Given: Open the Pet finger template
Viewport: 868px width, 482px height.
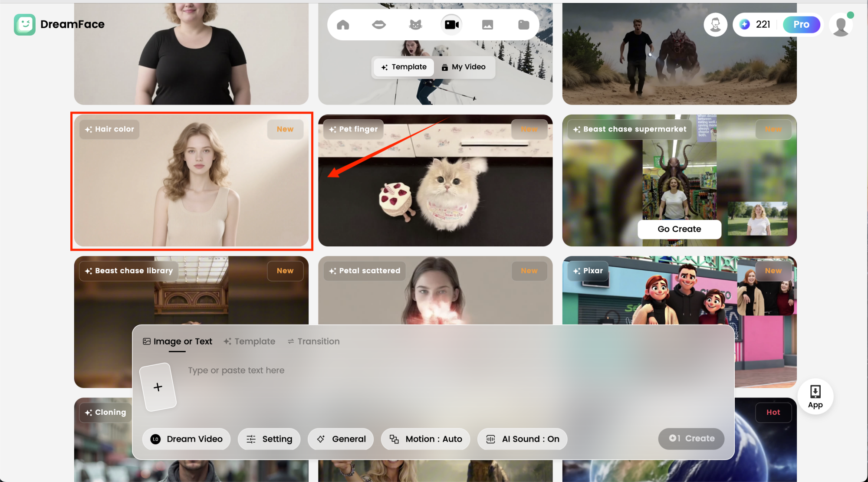Looking at the screenshot, I should (435, 180).
